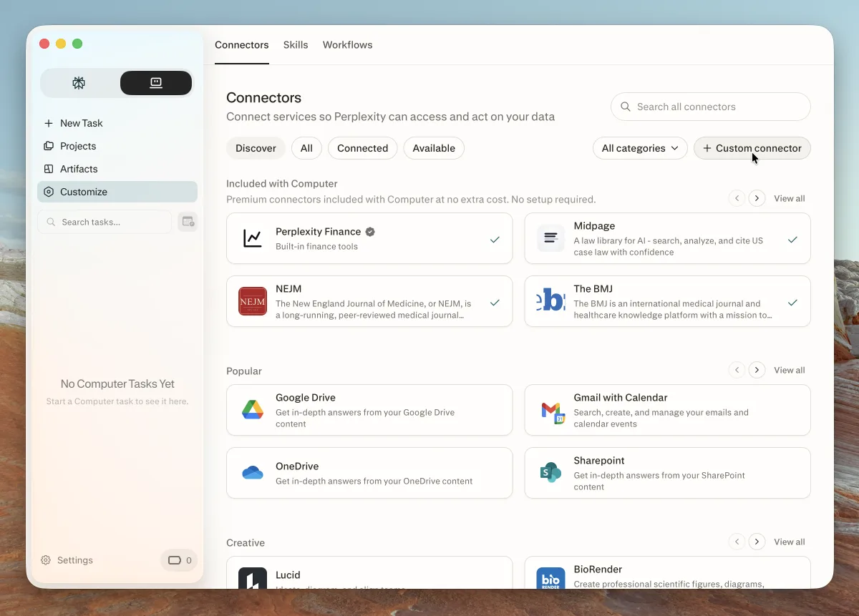Open the Gmail with Calendar title
This screenshot has width=859, height=616.
pos(621,398)
